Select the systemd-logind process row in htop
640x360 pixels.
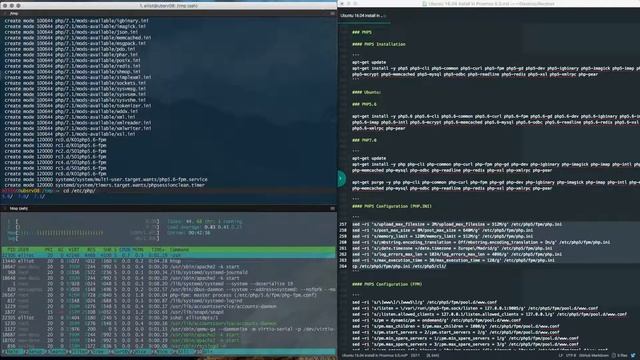pyautogui.click(x=168, y=301)
